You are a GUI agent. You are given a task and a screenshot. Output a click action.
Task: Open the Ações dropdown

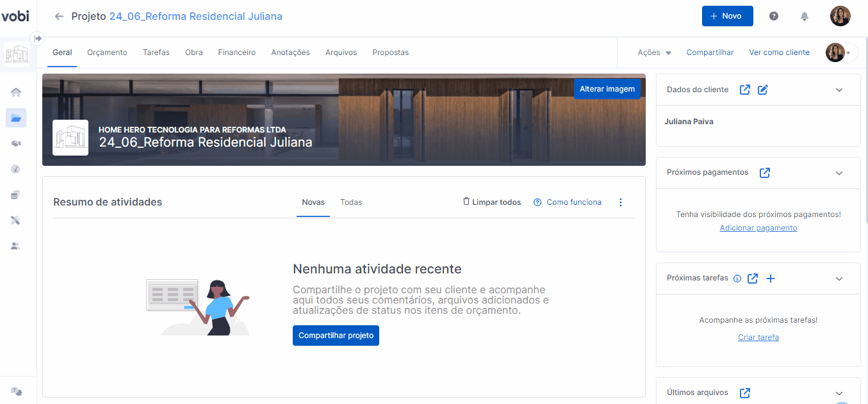coord(654,53)
